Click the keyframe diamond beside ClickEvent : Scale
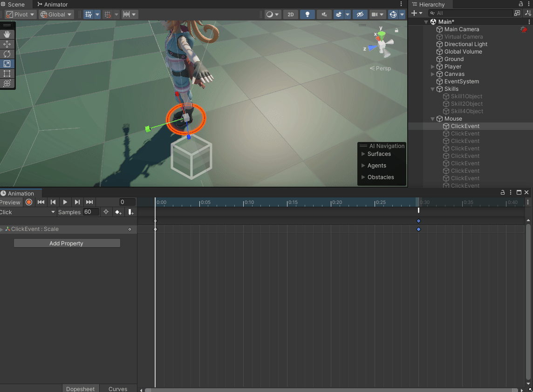 pos(130,230)
